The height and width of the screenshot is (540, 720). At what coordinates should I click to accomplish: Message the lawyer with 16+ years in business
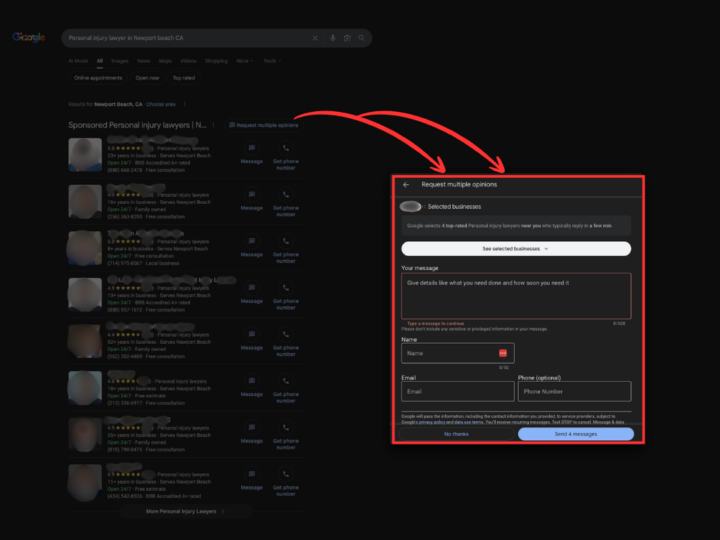252,200
